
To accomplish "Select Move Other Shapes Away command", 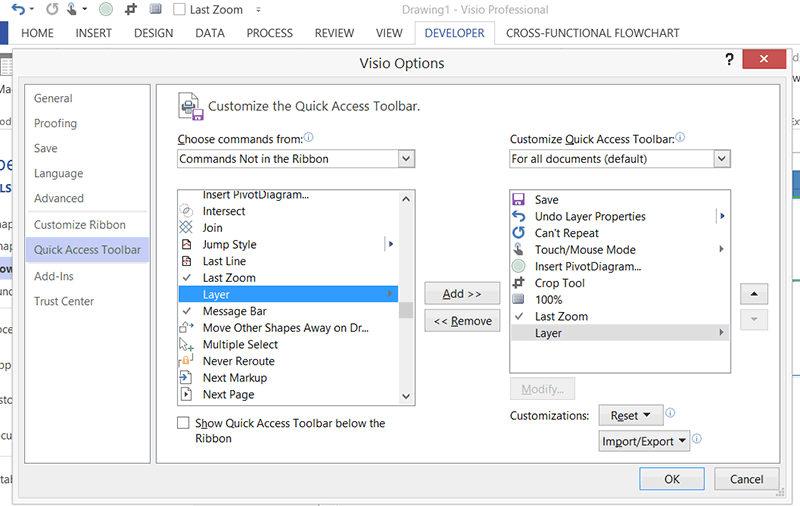I will [x=288, y=328].
